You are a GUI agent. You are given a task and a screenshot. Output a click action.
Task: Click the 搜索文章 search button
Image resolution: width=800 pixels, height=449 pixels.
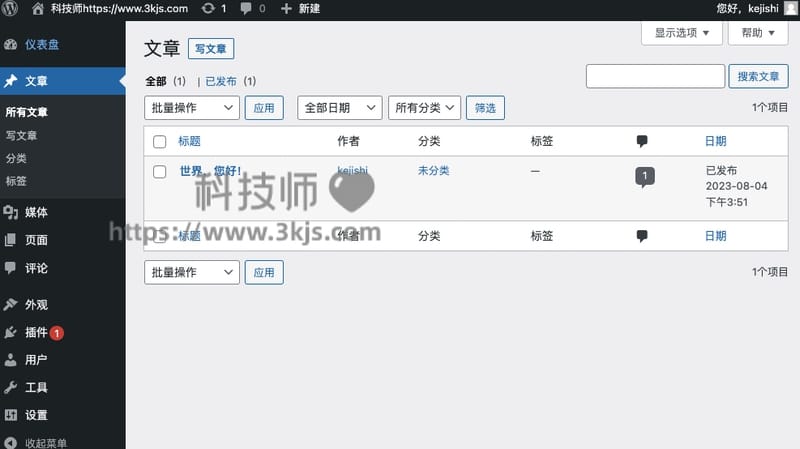(758, 77)
